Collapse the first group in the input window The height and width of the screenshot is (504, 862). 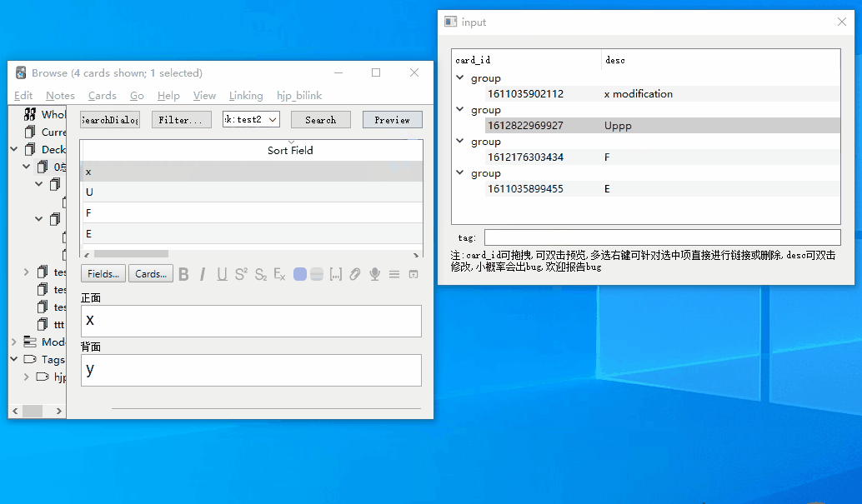pos(460,77)
